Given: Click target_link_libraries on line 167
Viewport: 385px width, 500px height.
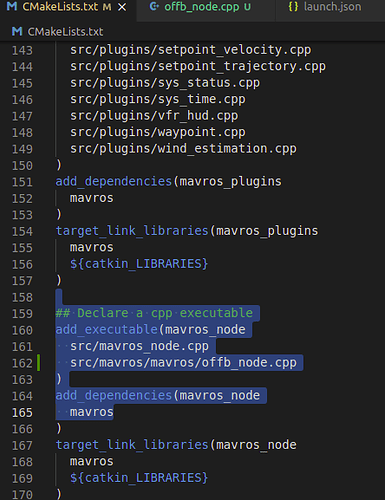Looking at the screenshot, I should tap(132, 445).
